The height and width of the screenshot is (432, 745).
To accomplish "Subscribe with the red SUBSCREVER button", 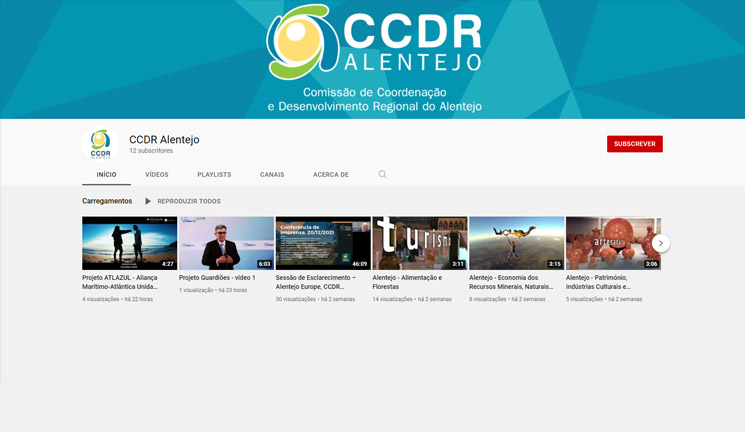I will pyautogui.click(x=634, y=144).
